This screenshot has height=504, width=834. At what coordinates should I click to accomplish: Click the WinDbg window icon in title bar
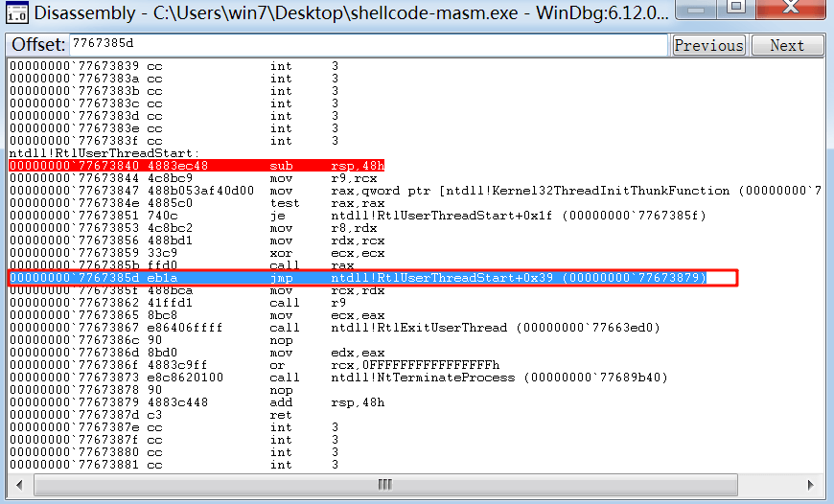point(16,14)
